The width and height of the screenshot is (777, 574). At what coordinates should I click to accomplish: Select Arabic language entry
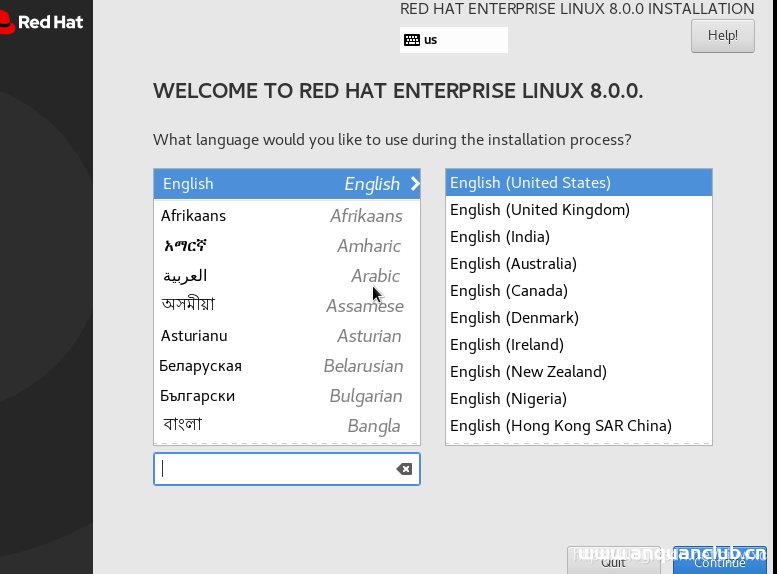click(286, 276)
